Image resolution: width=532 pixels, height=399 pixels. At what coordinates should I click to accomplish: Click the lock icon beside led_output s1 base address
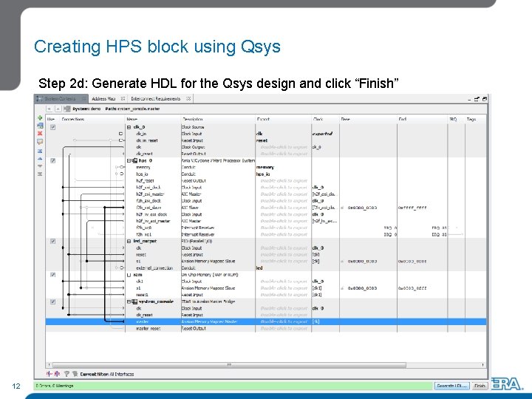pos(342,262)
